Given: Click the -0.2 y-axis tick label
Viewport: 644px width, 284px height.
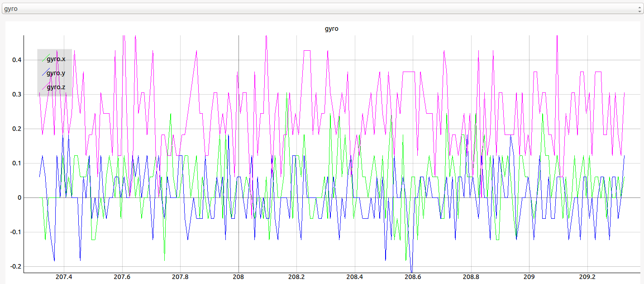Looking at the screenshot, I should tap(14, 266).
